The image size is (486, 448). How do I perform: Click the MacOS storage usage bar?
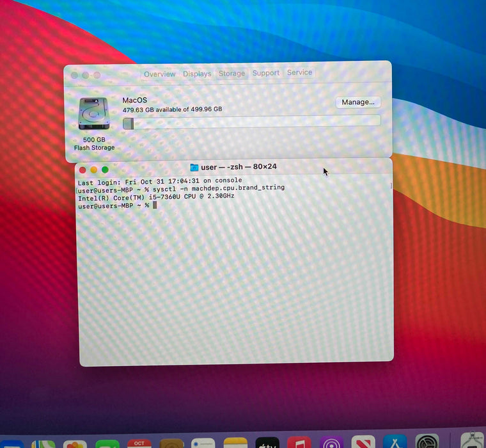251,122
